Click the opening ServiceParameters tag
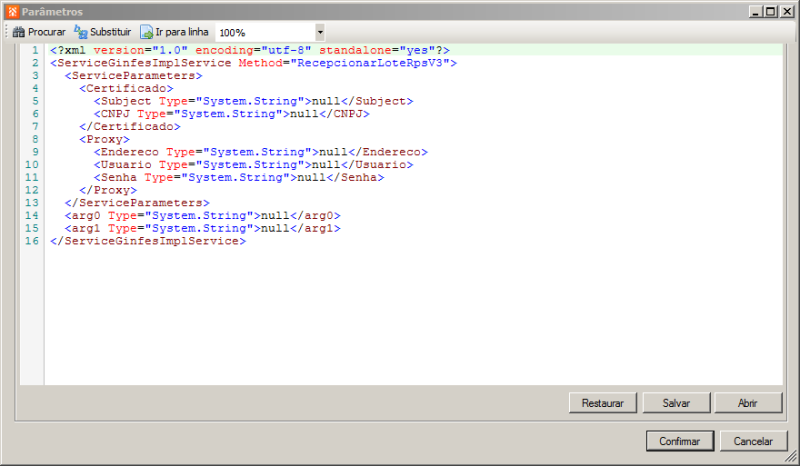Screen dimensions: 800x466 (x=134, y=76)
